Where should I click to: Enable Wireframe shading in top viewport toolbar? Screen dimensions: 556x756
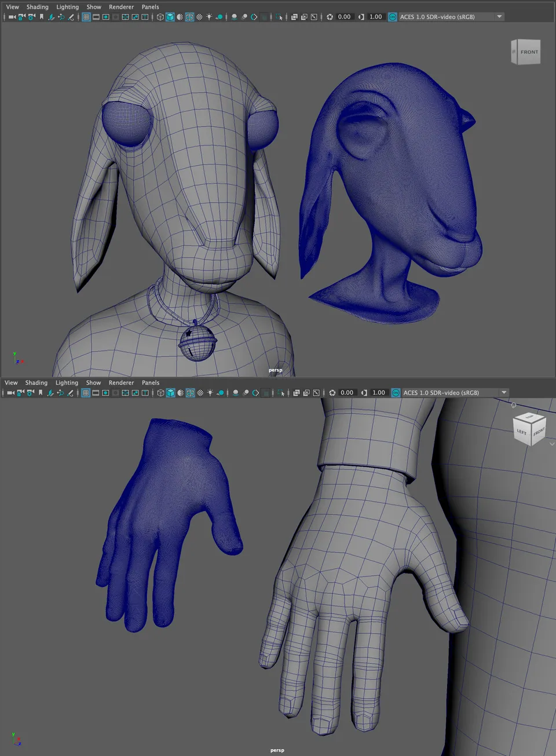coord(160,17)
